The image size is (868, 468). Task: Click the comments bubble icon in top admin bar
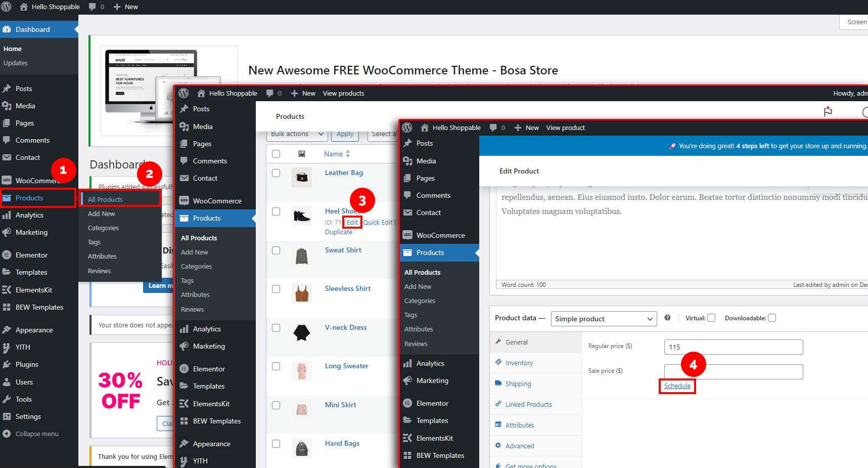point(93,7)
